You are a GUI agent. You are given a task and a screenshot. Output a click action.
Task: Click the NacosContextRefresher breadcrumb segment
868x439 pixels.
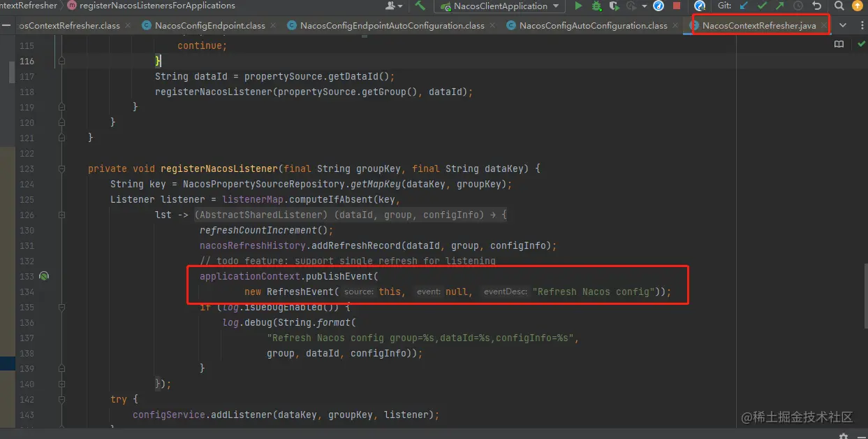pyautogui.click(x=29, y=6)
